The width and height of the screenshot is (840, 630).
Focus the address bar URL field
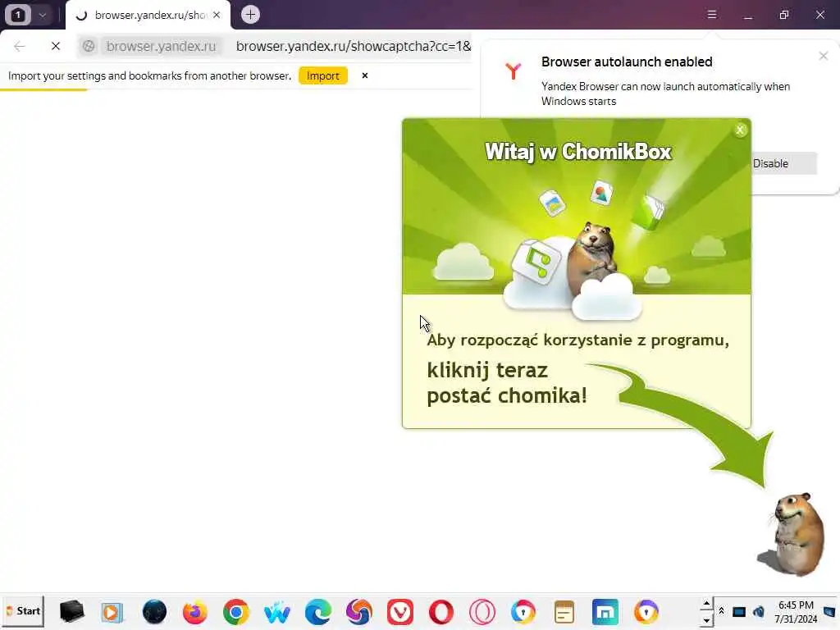pos(353,46)
